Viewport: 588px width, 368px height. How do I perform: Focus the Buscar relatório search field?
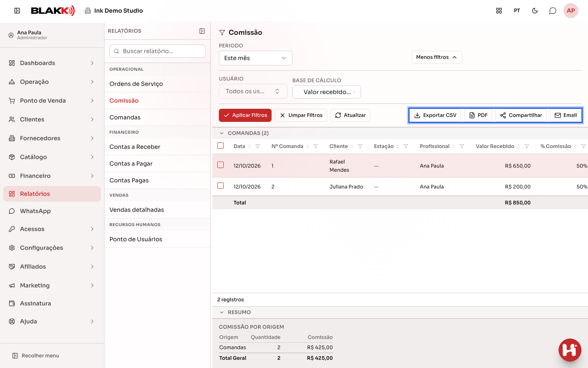point(158,51)
